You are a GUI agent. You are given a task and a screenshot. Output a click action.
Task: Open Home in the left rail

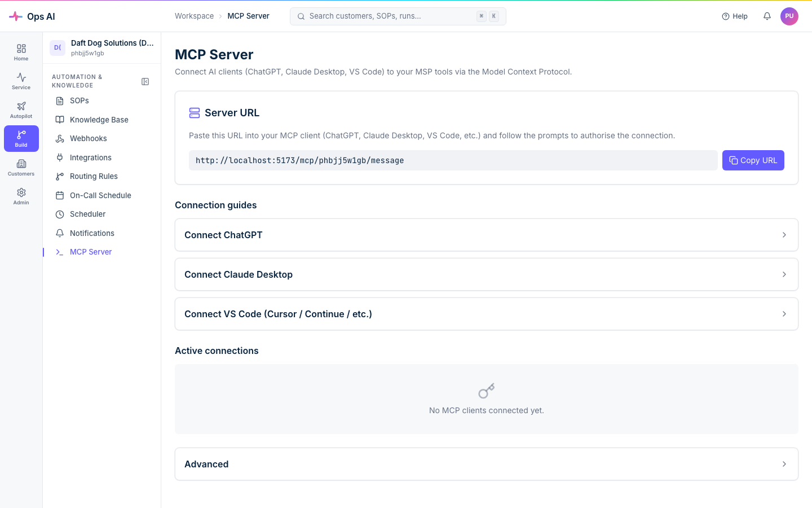[x=21, y=52]
